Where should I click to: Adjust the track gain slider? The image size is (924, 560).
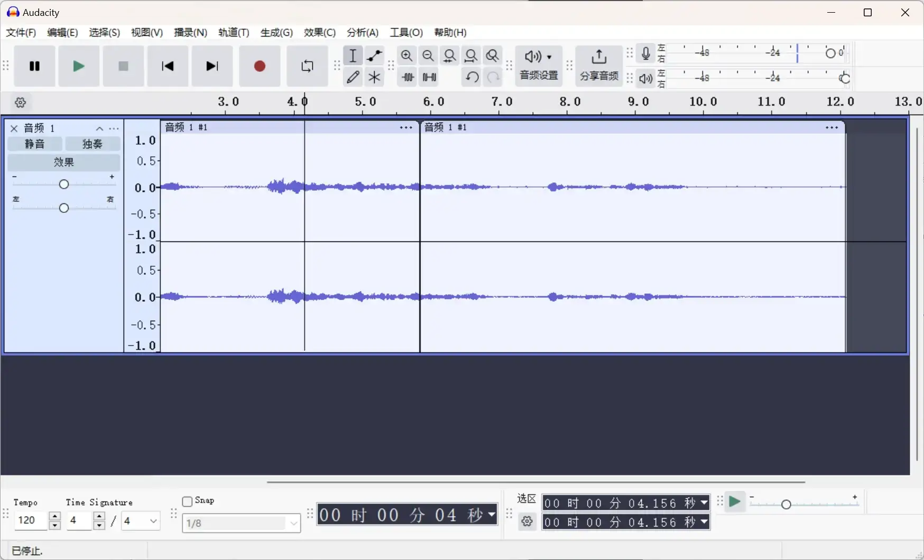click(63, 183)
